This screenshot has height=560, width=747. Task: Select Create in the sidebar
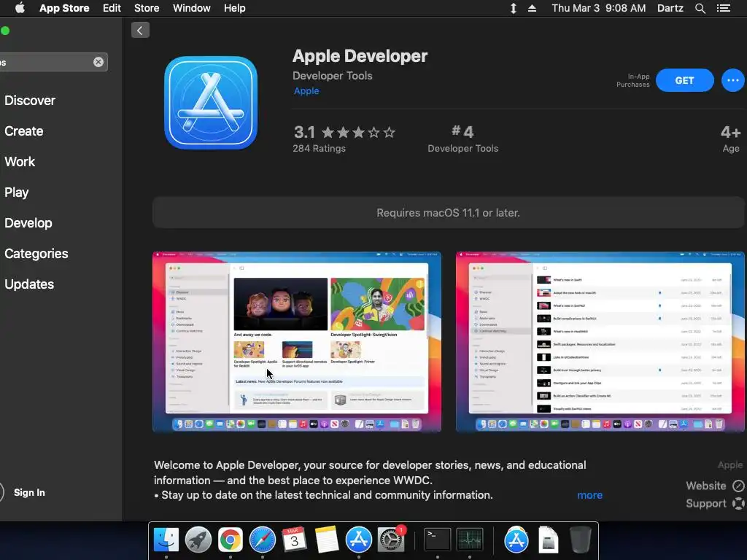[24, 131]
